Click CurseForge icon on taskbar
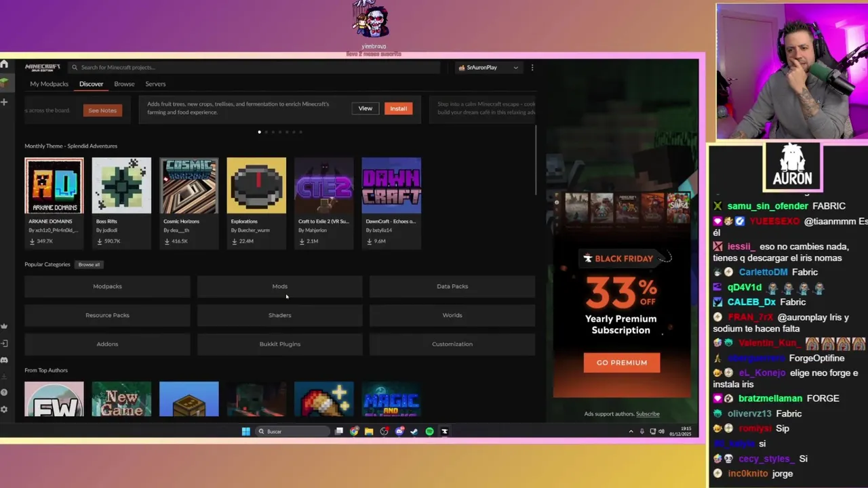 pyautogui.click(x=445, y=431)
